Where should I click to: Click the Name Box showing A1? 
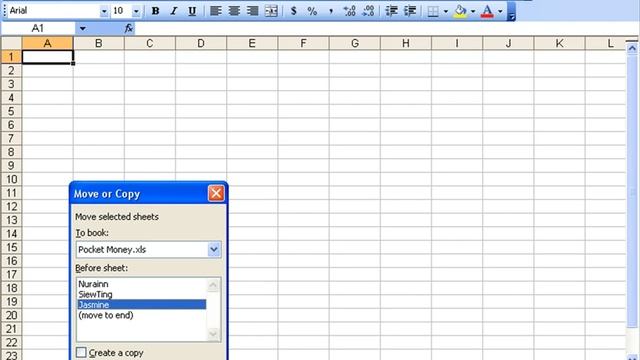(x=38, y=29)
